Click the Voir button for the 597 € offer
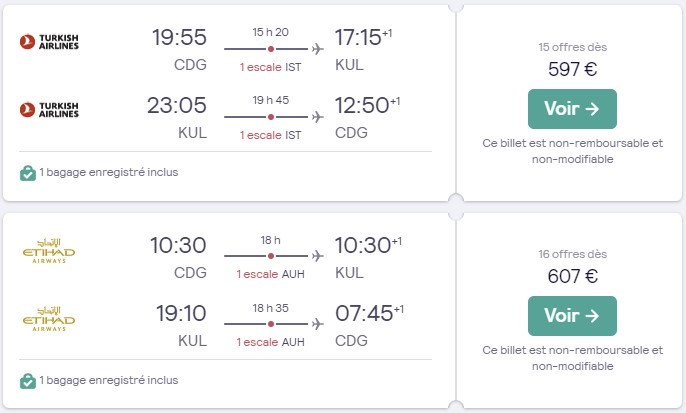Image resolution: width=686 pixels, height=413 pixels. pyautogui.click(x=572, y=109)
